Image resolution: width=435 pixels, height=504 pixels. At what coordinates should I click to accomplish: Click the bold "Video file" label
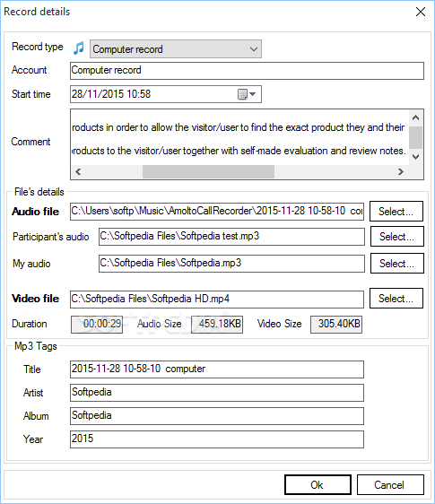pyautogui.click(x=35, y=299)
